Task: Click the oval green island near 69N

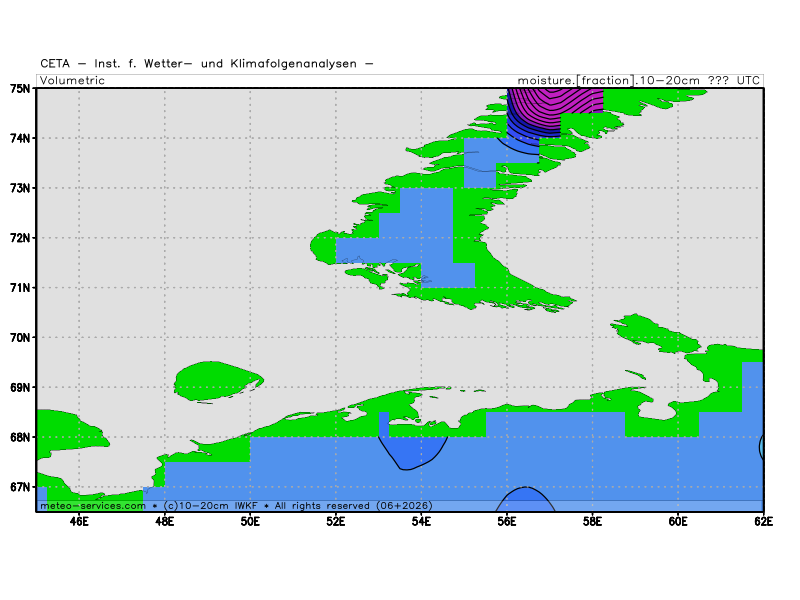Action: tap(215, 381)
